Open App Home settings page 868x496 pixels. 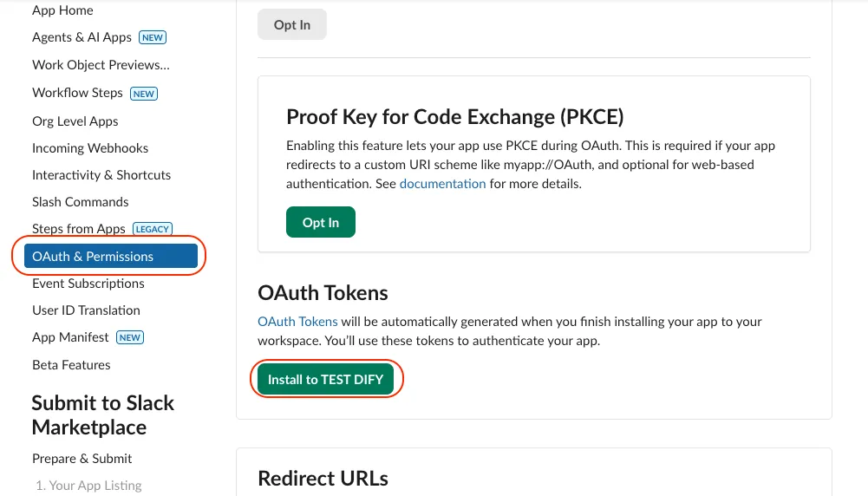(x=62, y=10)
